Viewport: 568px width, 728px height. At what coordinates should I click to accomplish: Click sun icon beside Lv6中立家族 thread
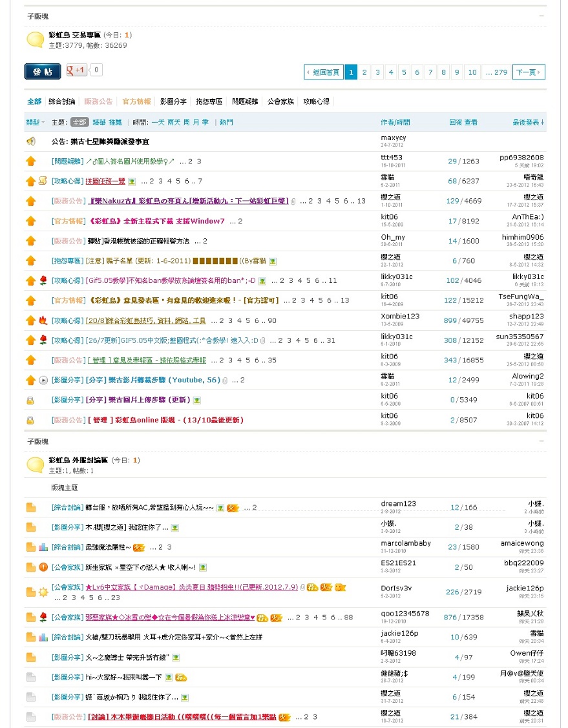(x=43, y=592)
